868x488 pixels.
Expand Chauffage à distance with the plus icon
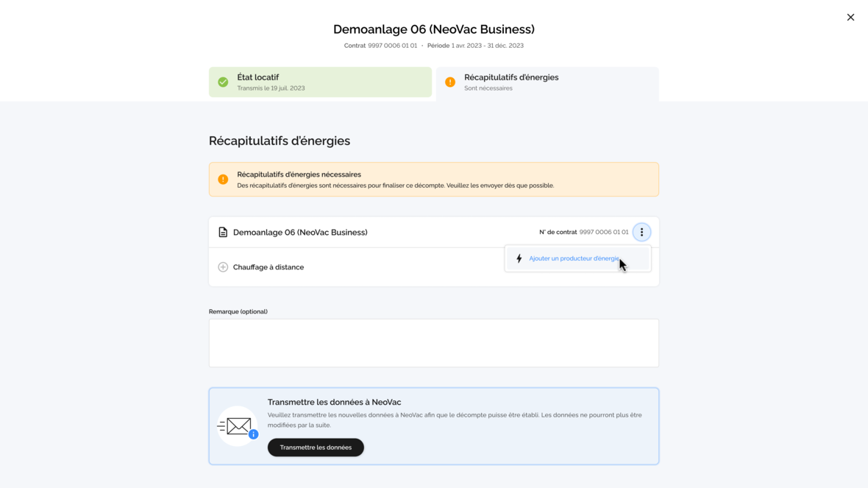pos(223,267)
